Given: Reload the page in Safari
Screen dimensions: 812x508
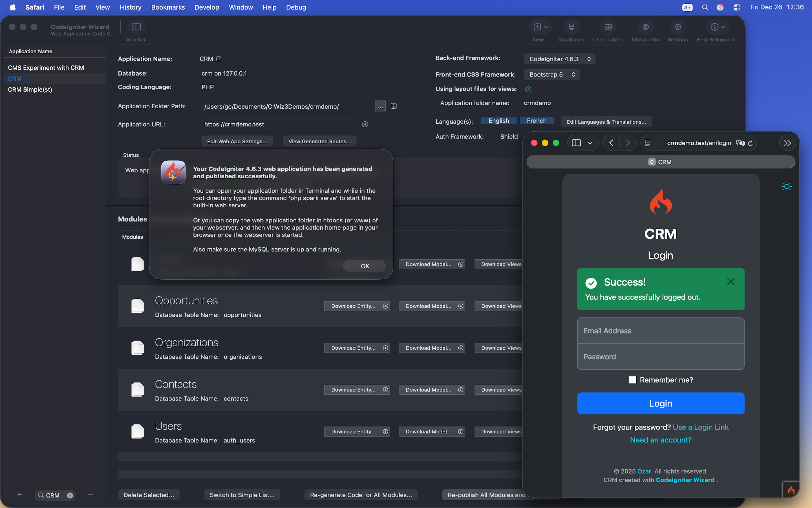Looking at the screenshot, I should point(751,143).
